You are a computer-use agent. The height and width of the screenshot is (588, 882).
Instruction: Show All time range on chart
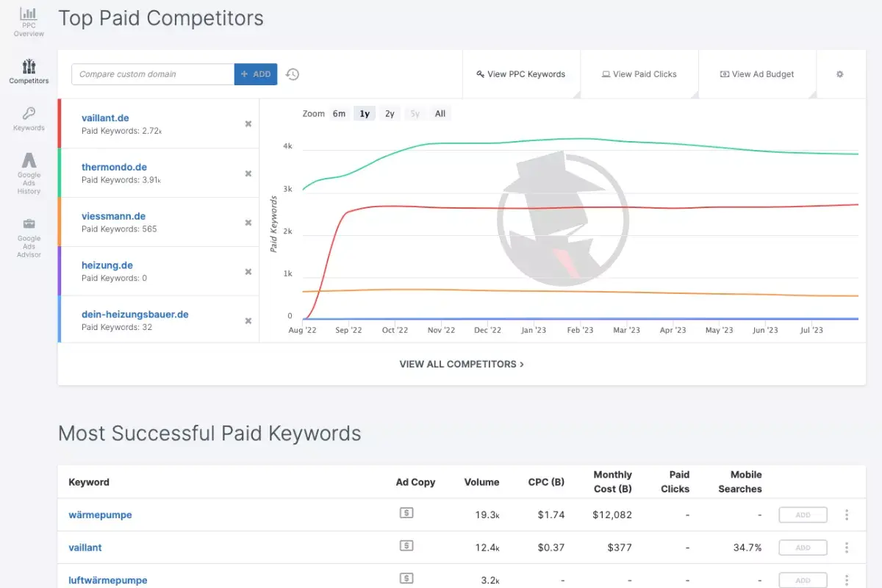[440, 114]
